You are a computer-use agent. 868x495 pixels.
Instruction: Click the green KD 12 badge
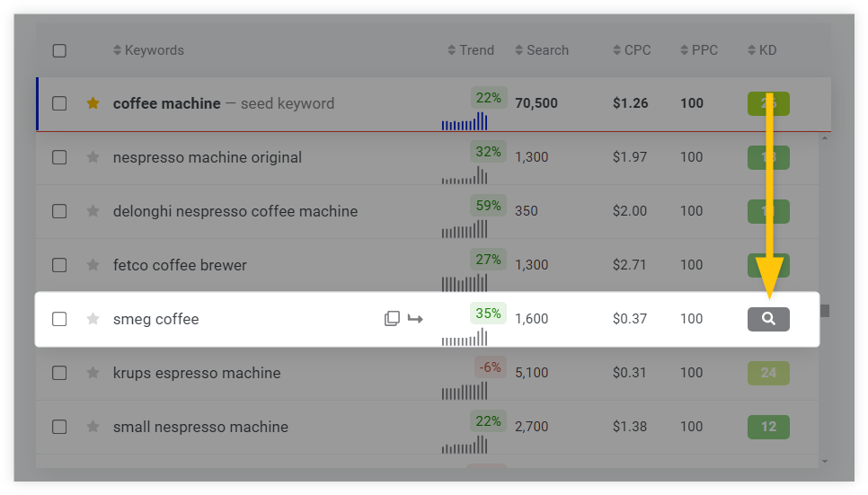click(x=768, y=427)
